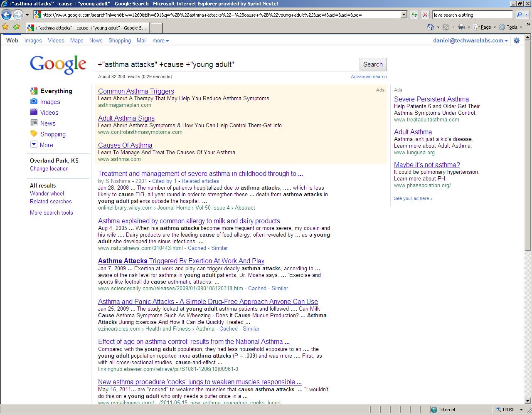Click the Refresh page icon
Screen dimensions: 532x415
point(414,15)
